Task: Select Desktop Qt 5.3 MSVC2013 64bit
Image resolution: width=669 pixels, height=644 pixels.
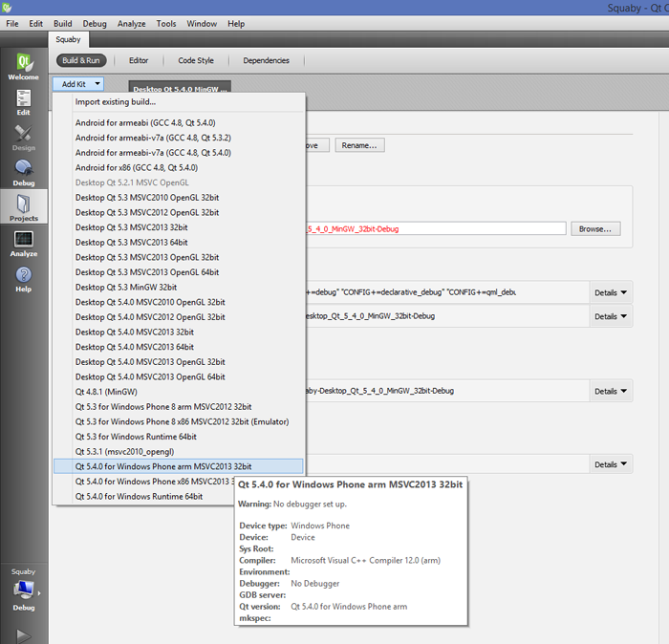Action: pos(180,243)
